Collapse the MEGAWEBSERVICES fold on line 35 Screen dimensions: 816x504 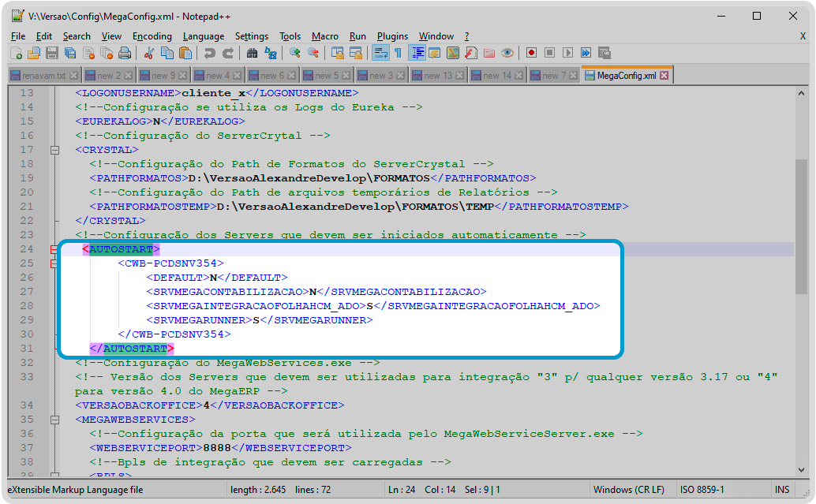54,420
